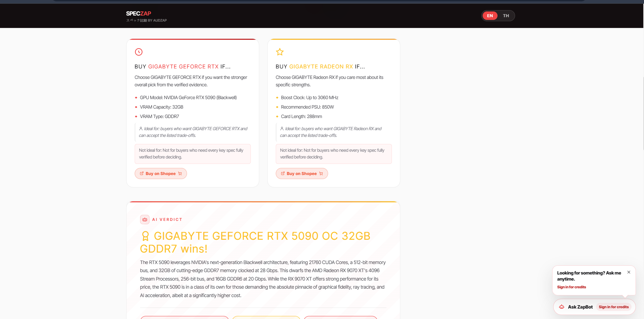
Task: Click 'GPU Model: NVIDIA GeForce RTX 5090 (Blackwell)'
Action: coord(188,98)
